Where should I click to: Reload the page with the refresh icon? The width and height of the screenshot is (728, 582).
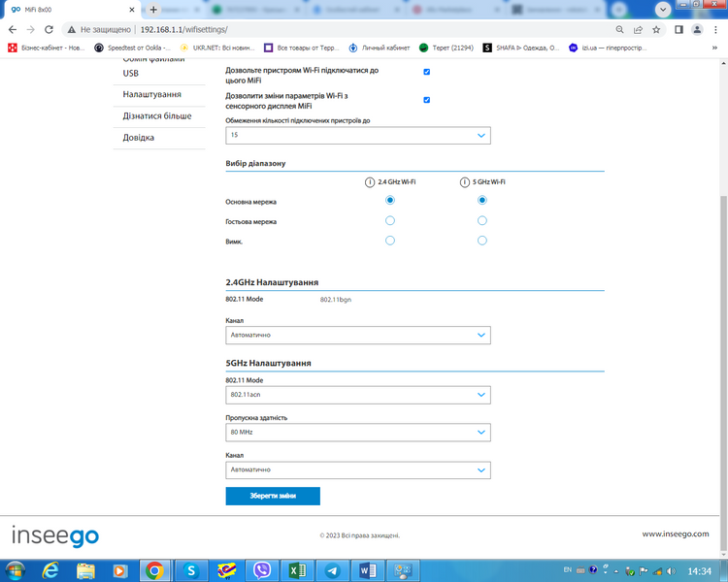pos(49,30)
